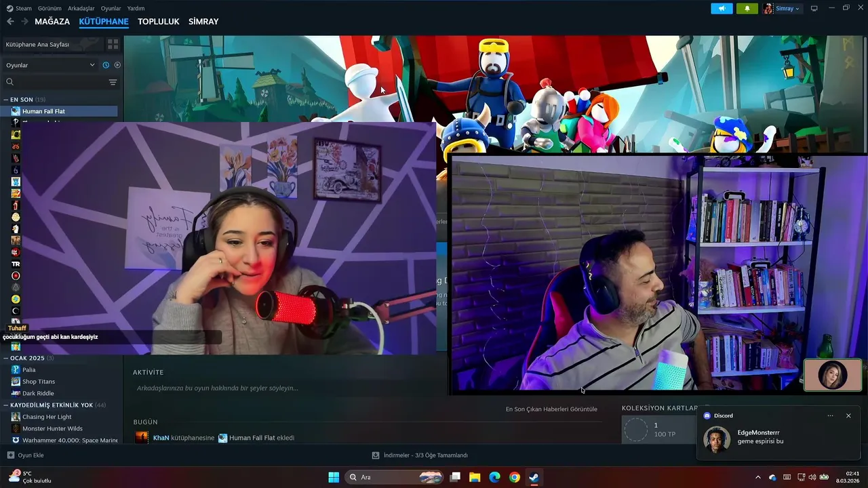Click the 100 TP collection card

tap(658, 430)
